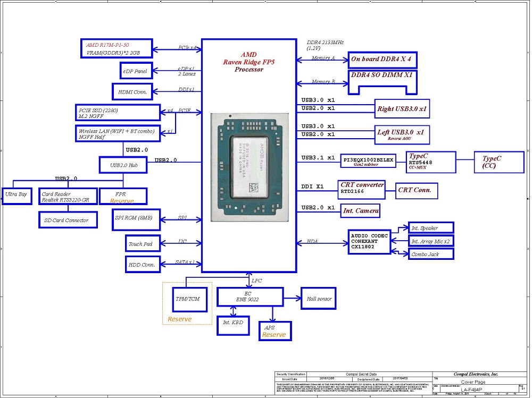Click the FPR Reserve block
Viewport: 532px width, 398px height.
[x=123, y=196]
